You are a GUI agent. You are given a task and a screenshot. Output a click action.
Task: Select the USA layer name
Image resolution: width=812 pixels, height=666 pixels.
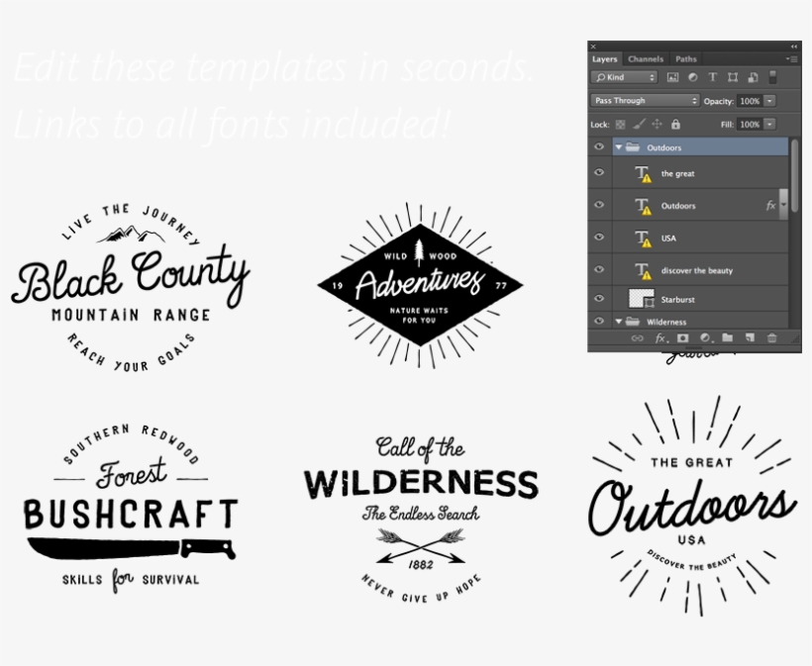pyautogui.click(x=668, y=238)
